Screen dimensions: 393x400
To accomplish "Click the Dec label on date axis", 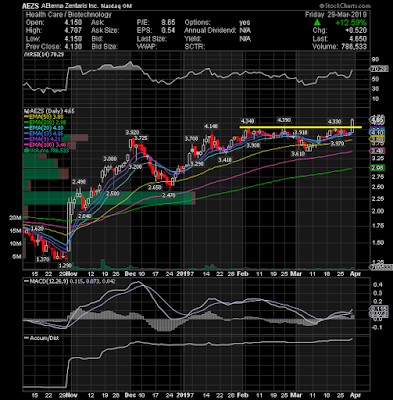I will [x=131, y=274].
